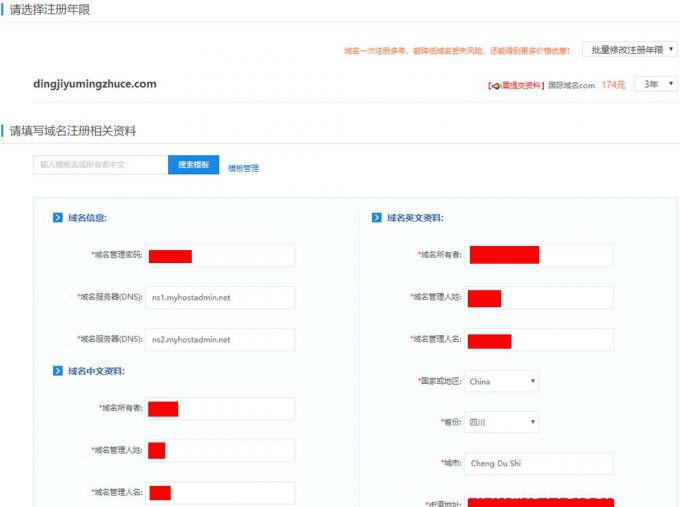Click the 需提交资料 notice label
Image resolution: width=680 pixels, height=507 pixels.
pyautogui.click(x=516, y=85)
